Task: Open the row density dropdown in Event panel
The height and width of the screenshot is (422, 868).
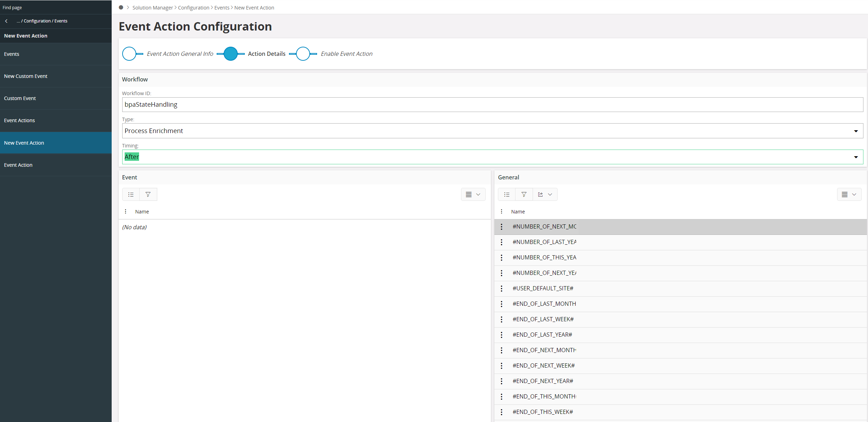Action: 473,194
